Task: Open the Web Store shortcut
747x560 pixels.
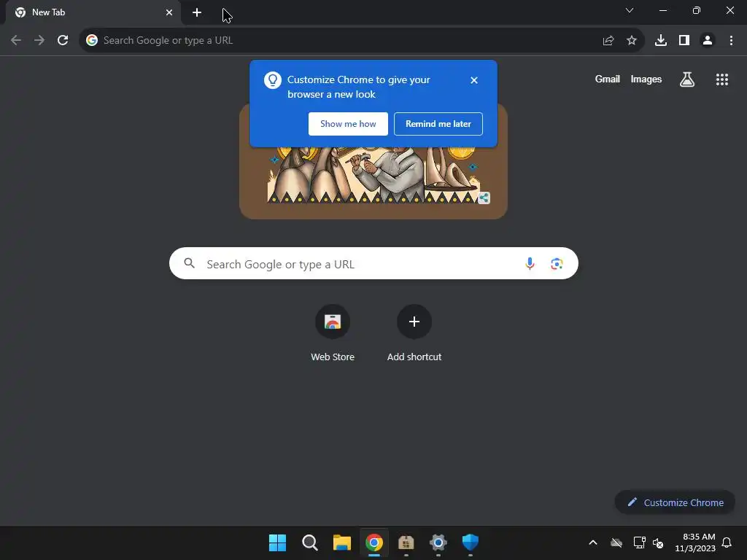Action: pos(333,333)
